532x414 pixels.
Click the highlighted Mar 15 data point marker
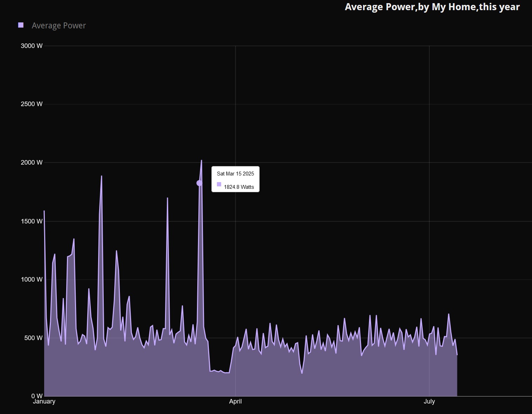click(199, 183)
